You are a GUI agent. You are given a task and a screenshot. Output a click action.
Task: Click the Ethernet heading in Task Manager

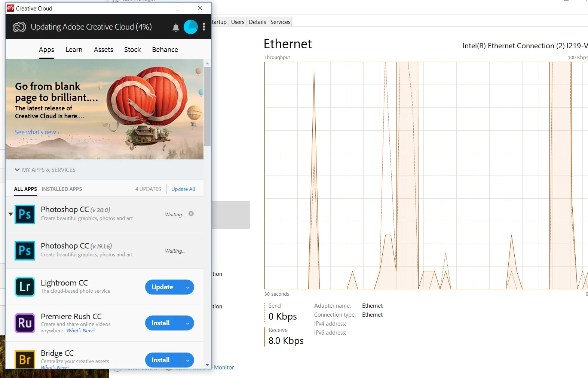pyautogui.click(x=288, y=44)
